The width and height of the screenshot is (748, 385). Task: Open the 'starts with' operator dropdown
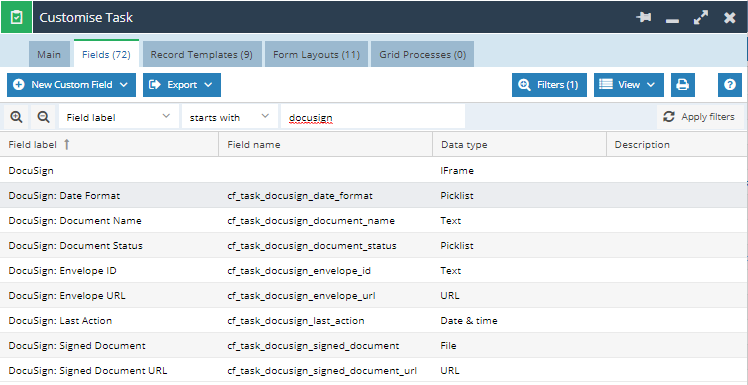pos(229,117)
